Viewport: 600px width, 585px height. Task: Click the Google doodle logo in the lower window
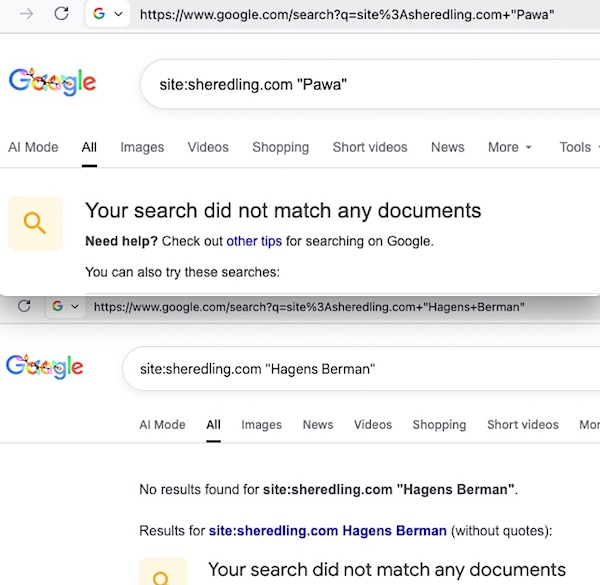[44, 367]
